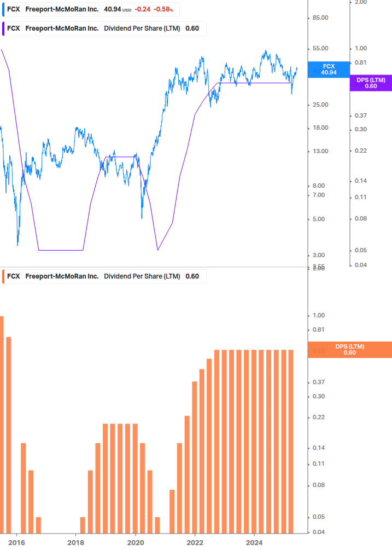The height and width of the screenshot is (550, 392).
Task: Click the 0.60 value in the orange legend
Action: pyautogui.click(x=192, y=276)
